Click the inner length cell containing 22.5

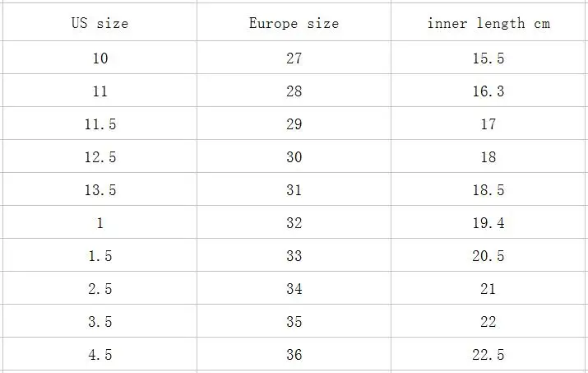(x=488, y=354)
